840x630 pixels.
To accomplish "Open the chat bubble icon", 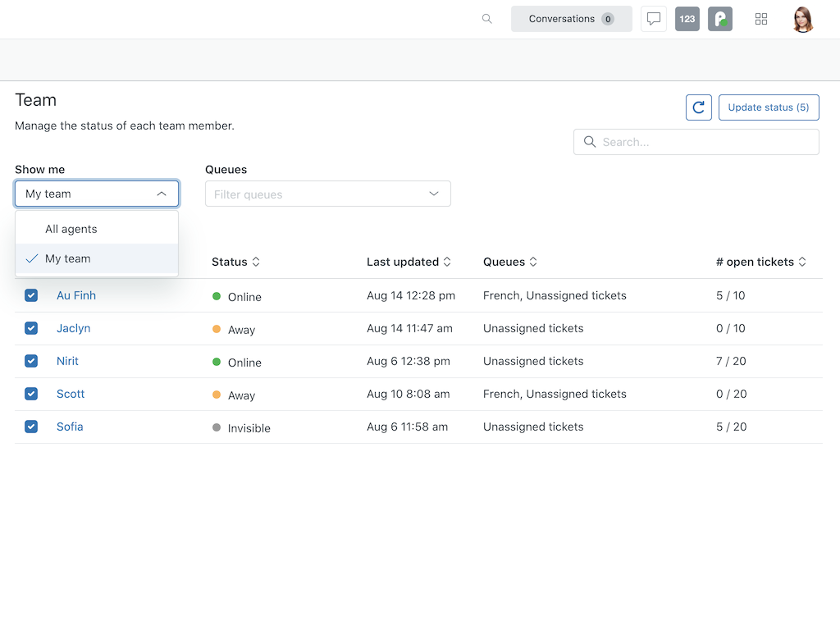I will click(654, 19).
